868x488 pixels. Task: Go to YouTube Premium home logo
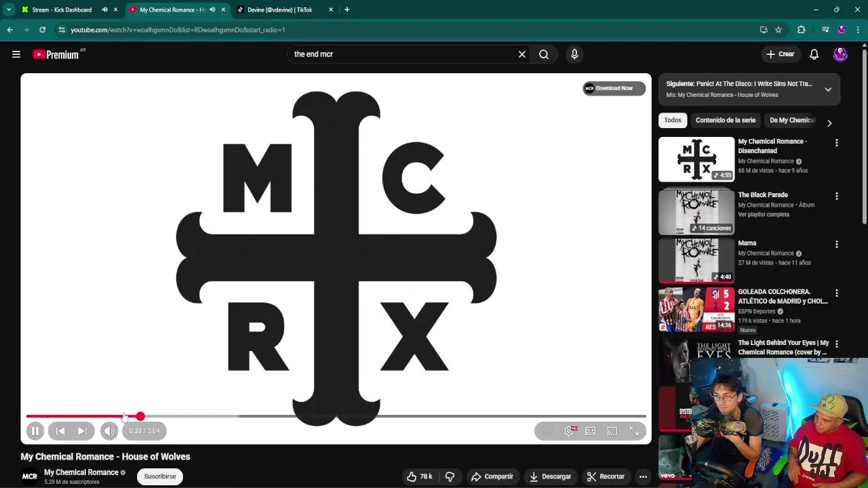coord(56,54)
